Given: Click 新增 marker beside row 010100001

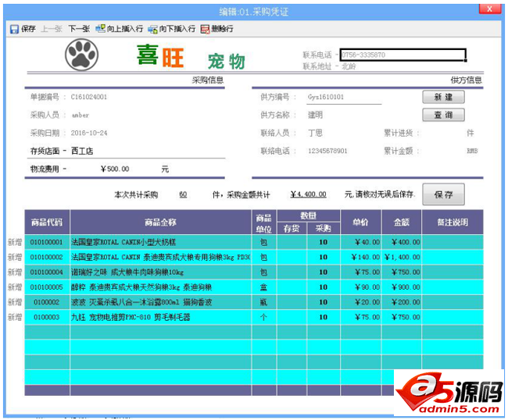Looking at the screenshot, I should click(x=15, y=242).
